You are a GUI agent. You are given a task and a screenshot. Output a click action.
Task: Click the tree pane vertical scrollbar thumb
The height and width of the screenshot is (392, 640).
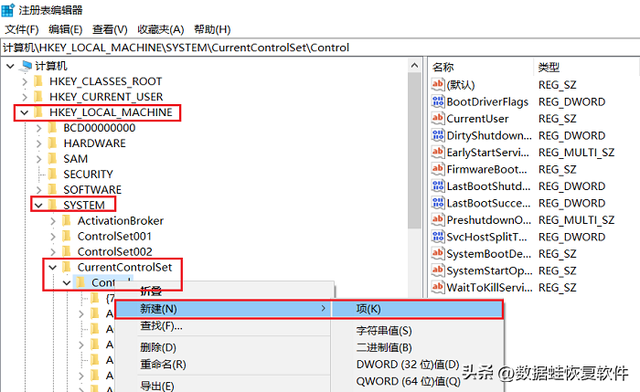coord(414,151)
